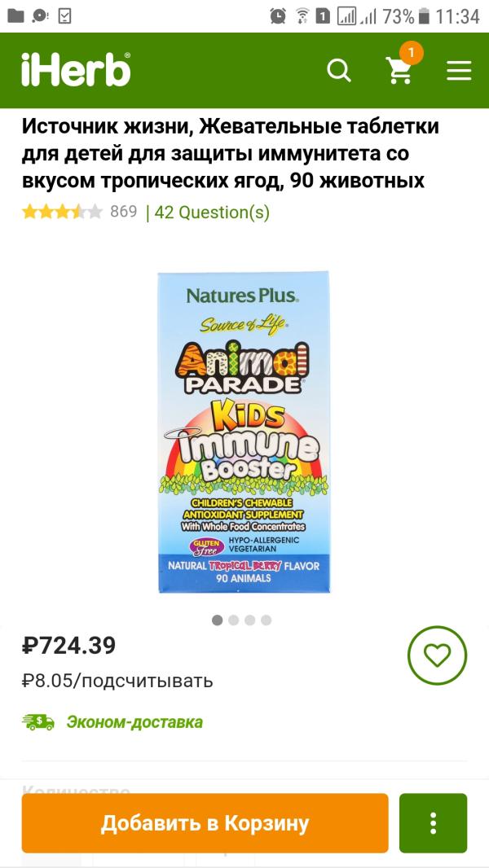Select the first image carousel dot
Screen dimensions: 489x868
pyautogui.click(x=218, y=620)
